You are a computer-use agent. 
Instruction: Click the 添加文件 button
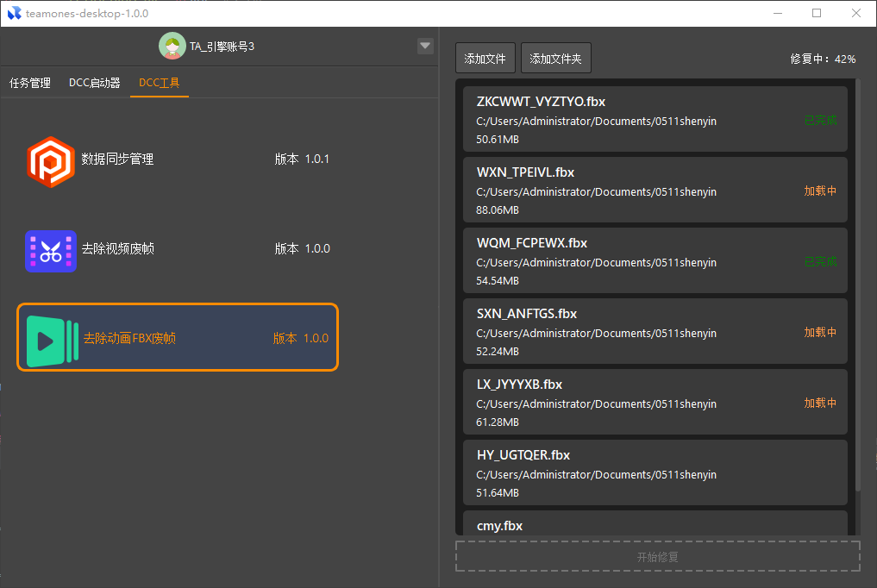485,59
